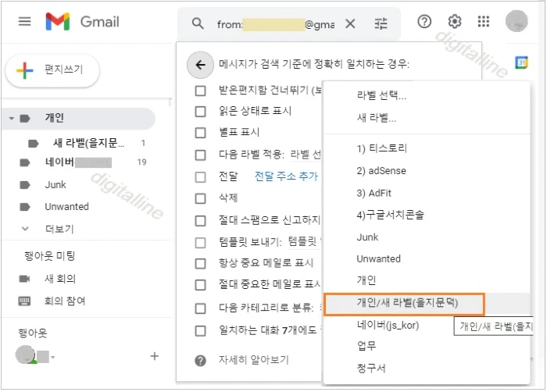Select 네이버(js_kor) in label list

388,326
